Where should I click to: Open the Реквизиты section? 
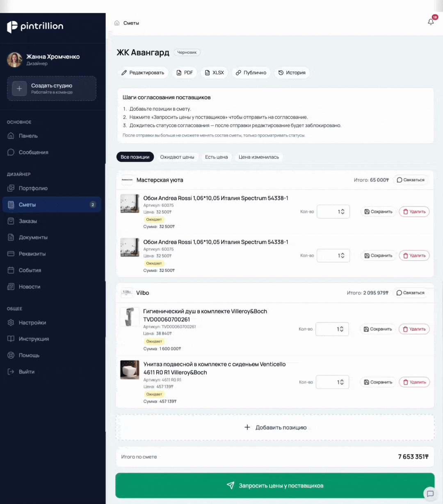point(33,254)
